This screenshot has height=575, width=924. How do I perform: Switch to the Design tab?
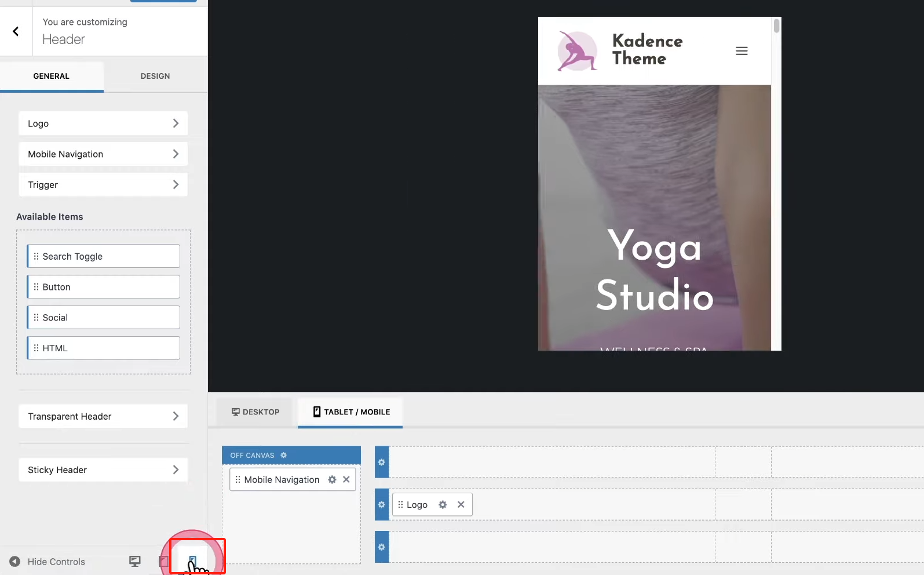(x=155, y=76)
